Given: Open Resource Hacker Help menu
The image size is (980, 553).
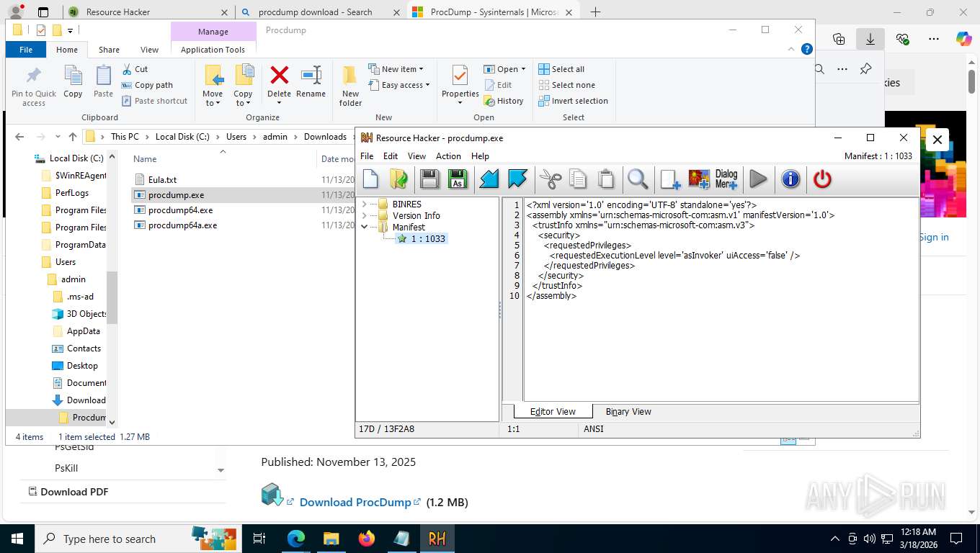Looking at the screenshot, I should (480, 156).
